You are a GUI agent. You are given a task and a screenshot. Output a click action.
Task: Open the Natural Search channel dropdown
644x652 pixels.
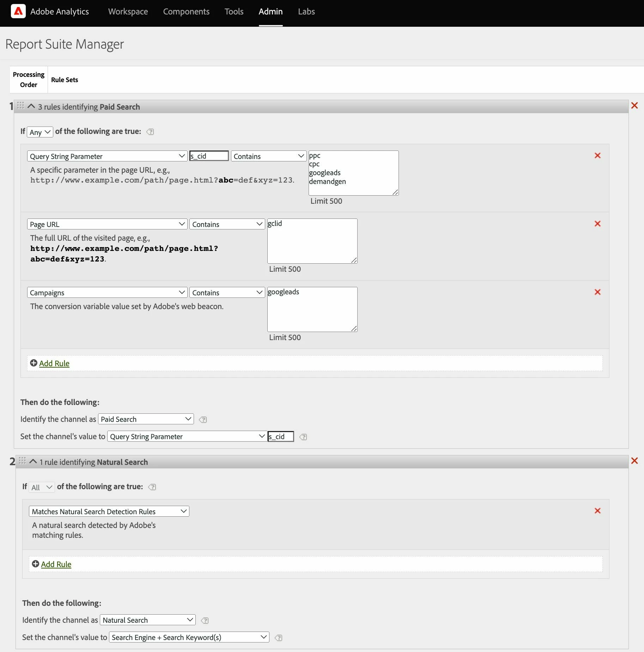coord(147,620)
